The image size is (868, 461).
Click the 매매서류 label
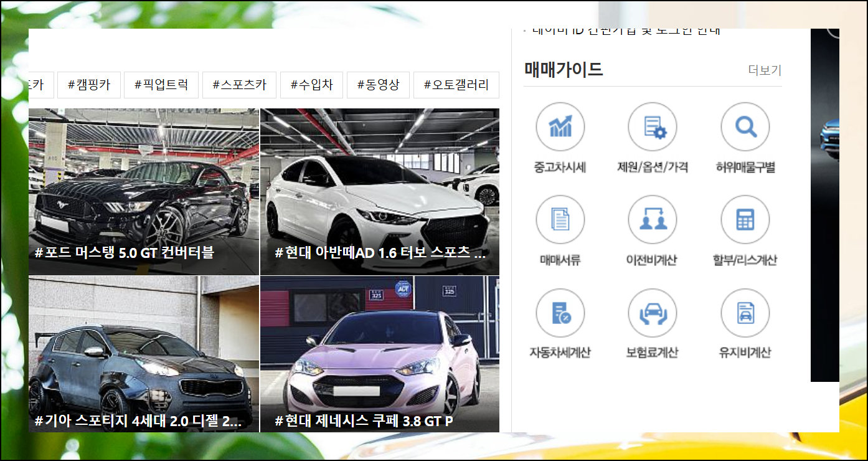(560, 260)
